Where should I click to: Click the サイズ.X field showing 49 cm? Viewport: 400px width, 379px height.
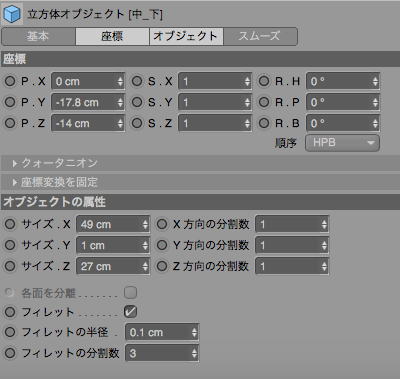(x=113, y=224)
